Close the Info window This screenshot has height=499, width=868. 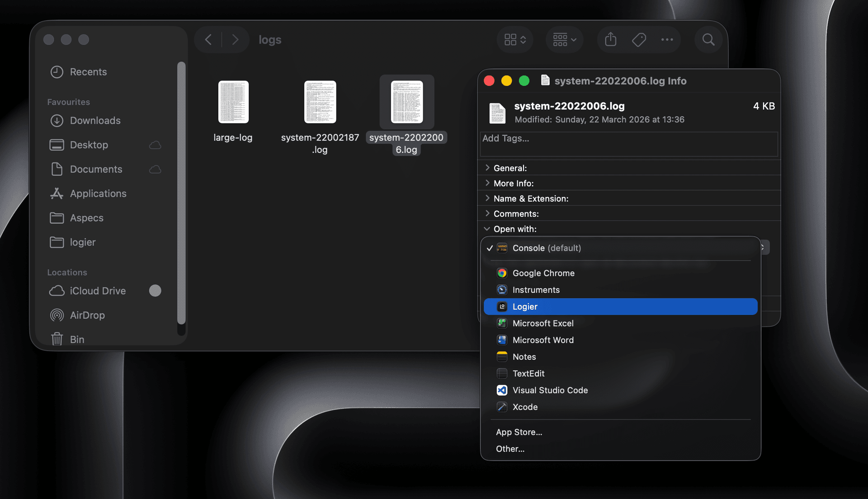[x=489, y=81]
